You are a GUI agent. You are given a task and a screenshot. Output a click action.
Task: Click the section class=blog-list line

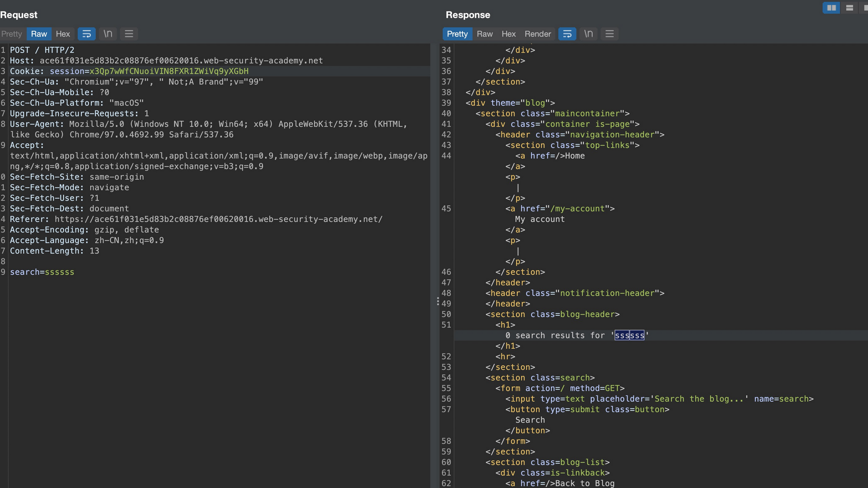[547, 462]
